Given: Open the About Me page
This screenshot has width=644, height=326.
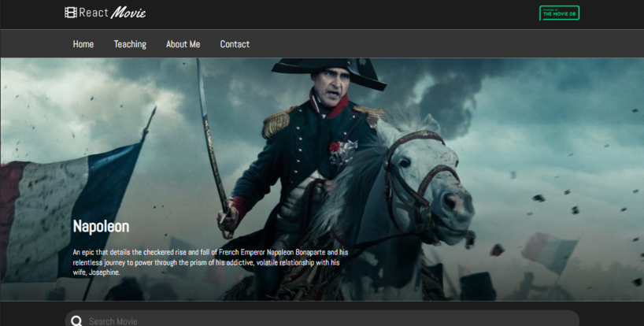Looking at the screenshot, I should tap(183, 44).
